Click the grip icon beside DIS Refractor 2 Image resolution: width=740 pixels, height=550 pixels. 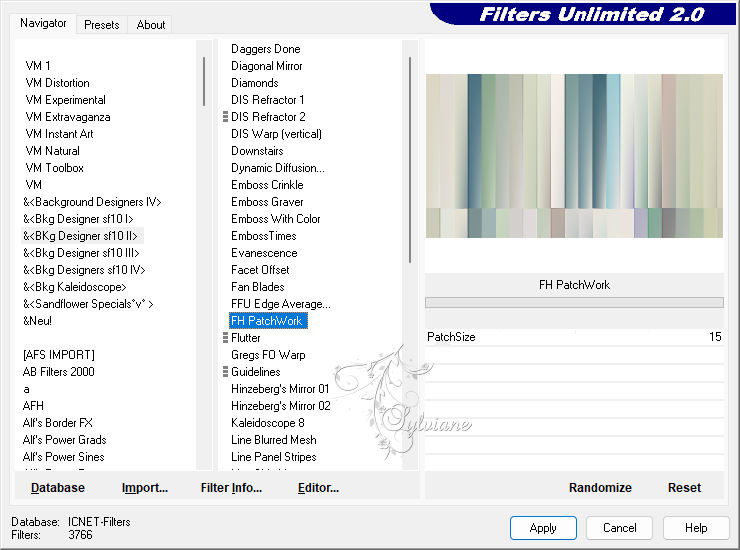point(225,117)
